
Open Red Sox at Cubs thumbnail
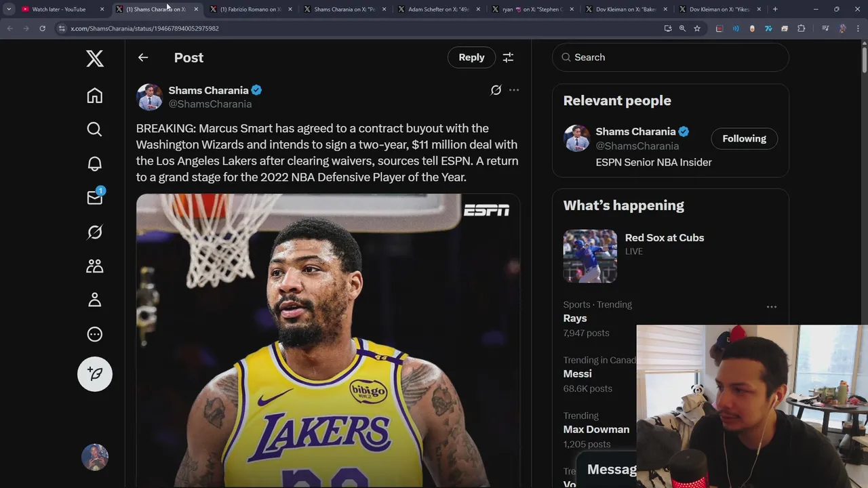point(590,256)
